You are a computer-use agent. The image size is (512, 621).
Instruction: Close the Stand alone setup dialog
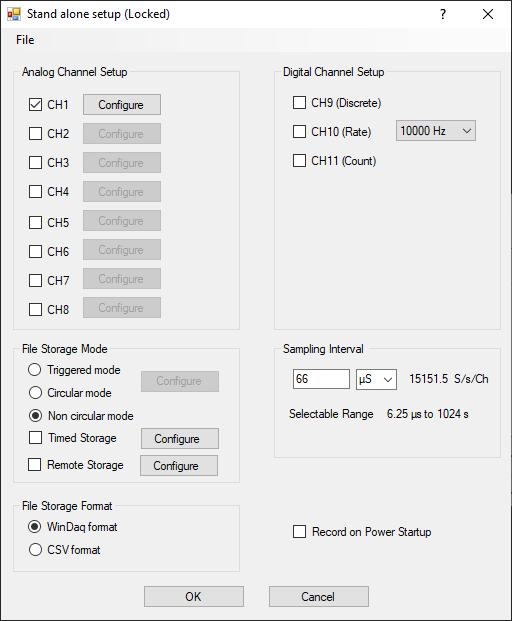point(488,14)
